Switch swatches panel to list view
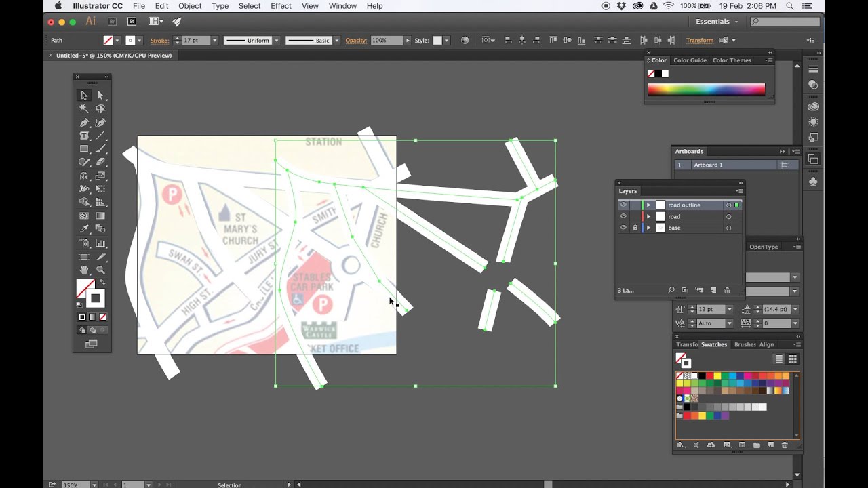Image resolution: width=868 pixels, height=488 pixels. tap(778, 359)
